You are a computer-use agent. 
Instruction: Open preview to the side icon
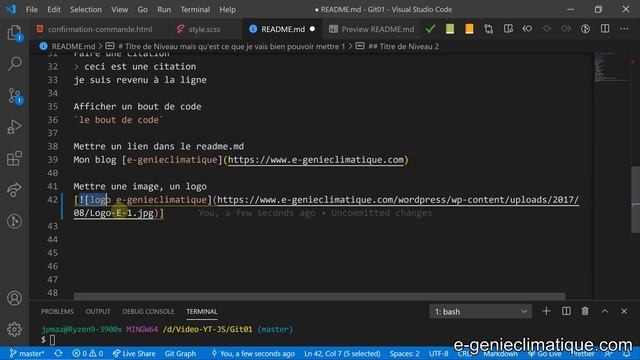point(508,29)
